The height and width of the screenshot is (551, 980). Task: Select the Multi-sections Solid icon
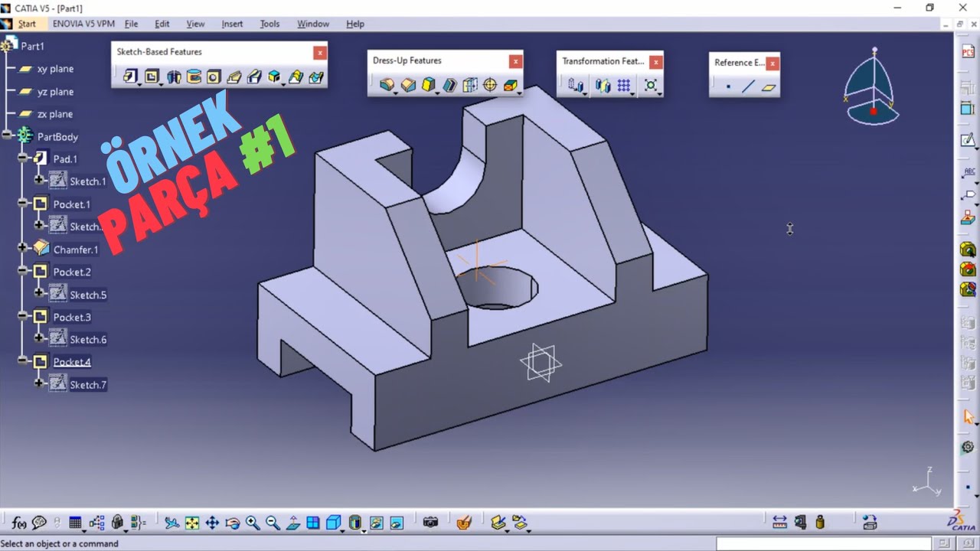pyautogui.click(x=296, y=77)
